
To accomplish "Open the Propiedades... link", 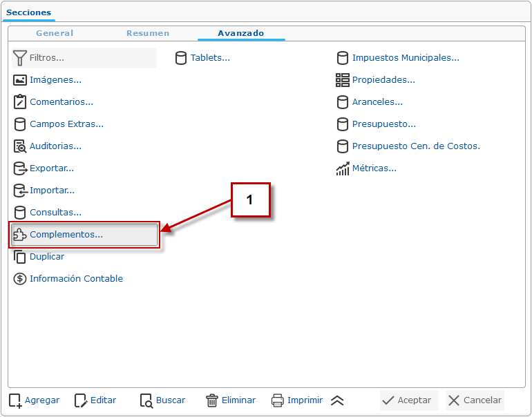I will [383, 80].
